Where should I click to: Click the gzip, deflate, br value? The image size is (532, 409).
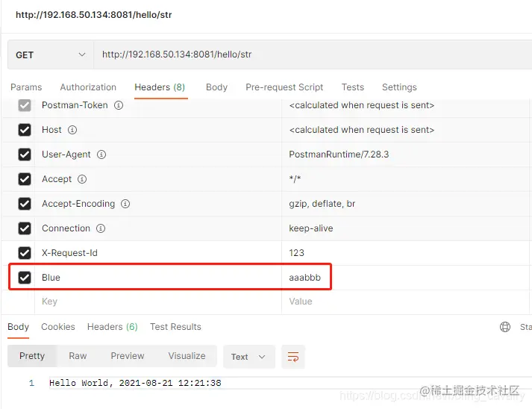[x=322, y=204]
